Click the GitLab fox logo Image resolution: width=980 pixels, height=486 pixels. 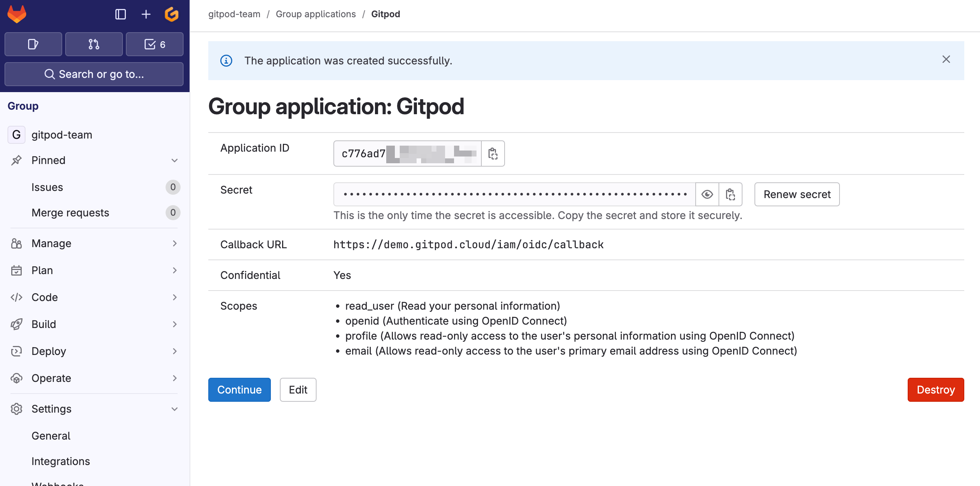[x=17, y=14]
